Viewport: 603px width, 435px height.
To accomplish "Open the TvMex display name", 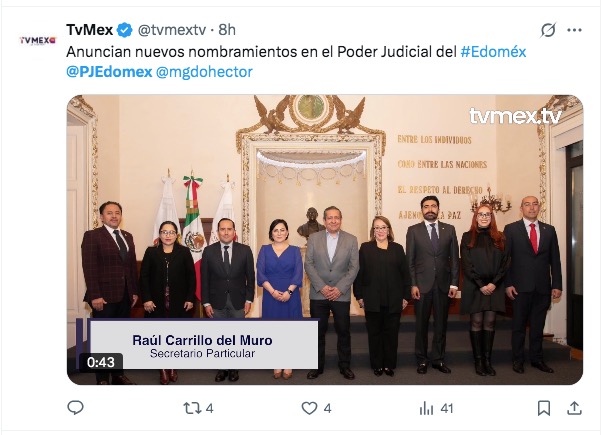I will [x=90, y=30].
